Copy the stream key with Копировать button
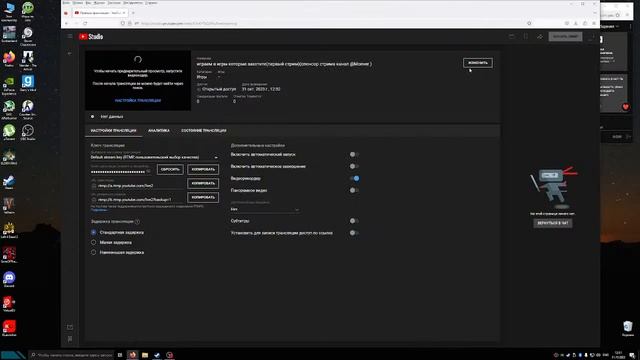640x360 pixels. point(203,169)
